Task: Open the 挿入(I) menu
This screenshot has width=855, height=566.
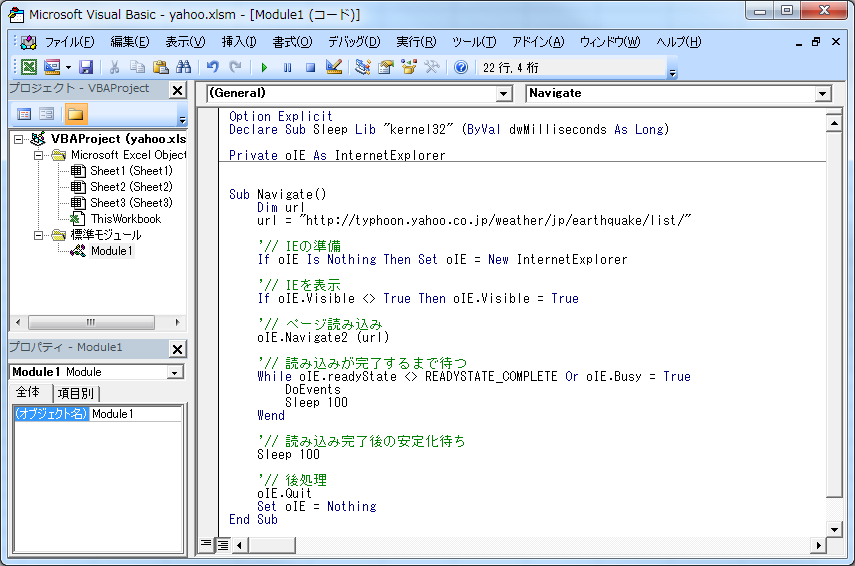Action: coord(239,42)
